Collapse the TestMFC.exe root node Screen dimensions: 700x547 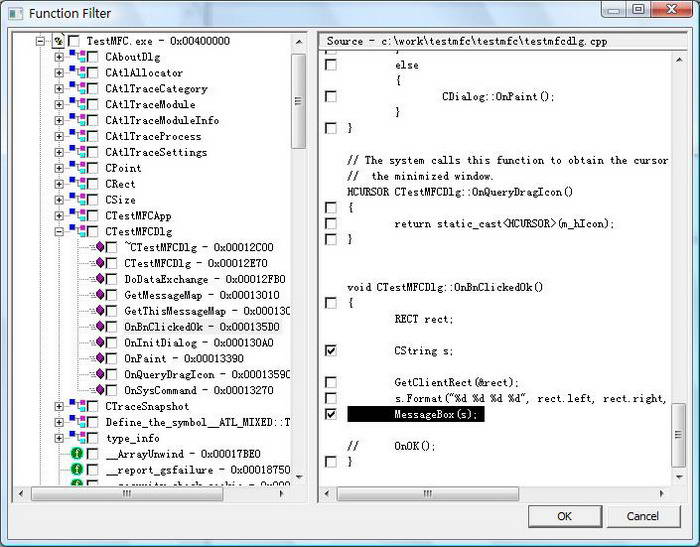40,41
